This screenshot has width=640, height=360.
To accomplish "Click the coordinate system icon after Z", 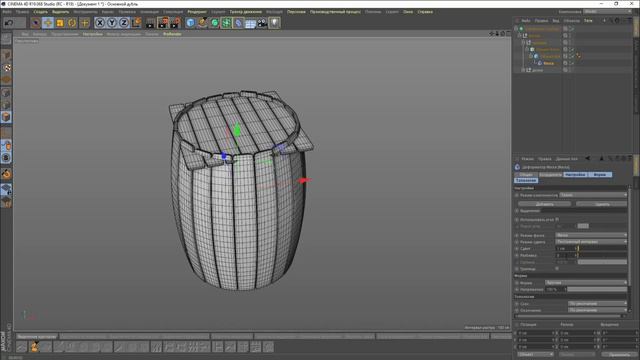I will 136,22.
